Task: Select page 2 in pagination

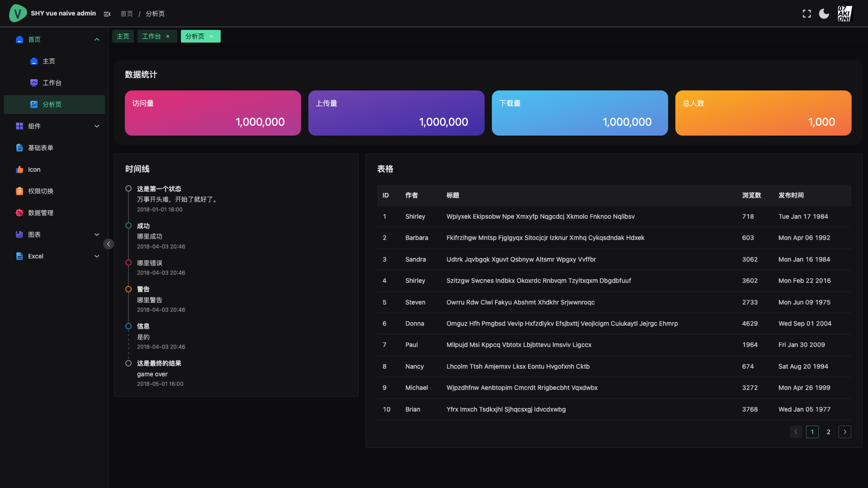Action: [828, 432]
